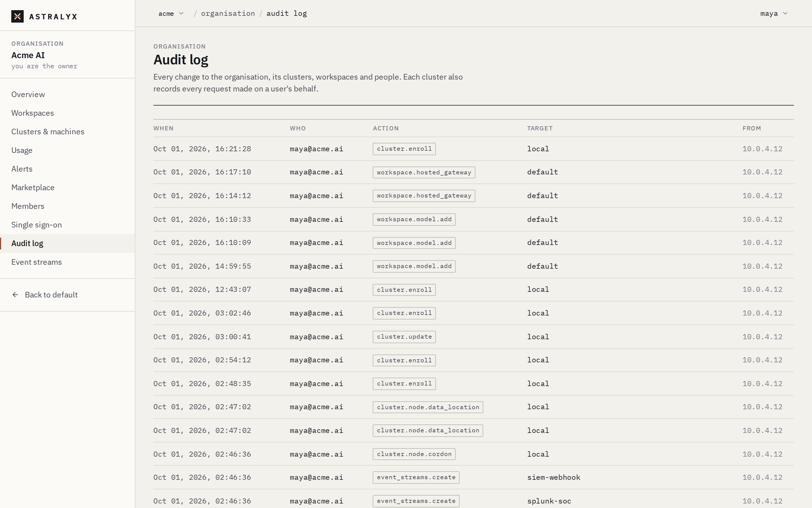Click the siem-webhook target cell

[x=554, y=478]
